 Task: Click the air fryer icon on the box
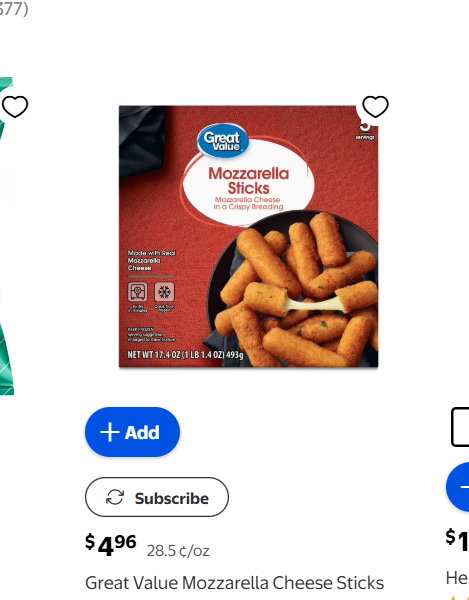click(x=138, y=292)
